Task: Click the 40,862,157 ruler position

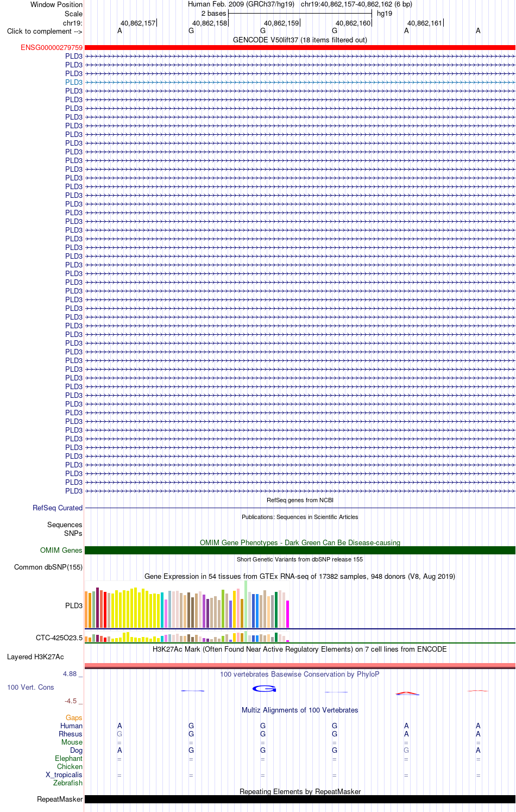Action: 138,23
